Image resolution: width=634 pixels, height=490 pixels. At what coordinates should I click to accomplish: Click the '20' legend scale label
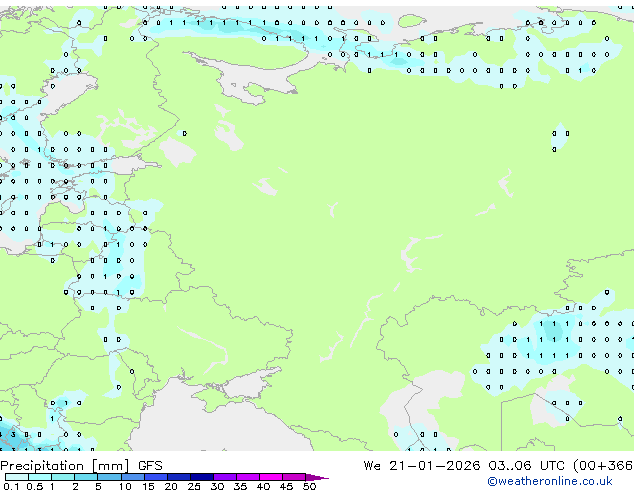click(171, 486)
